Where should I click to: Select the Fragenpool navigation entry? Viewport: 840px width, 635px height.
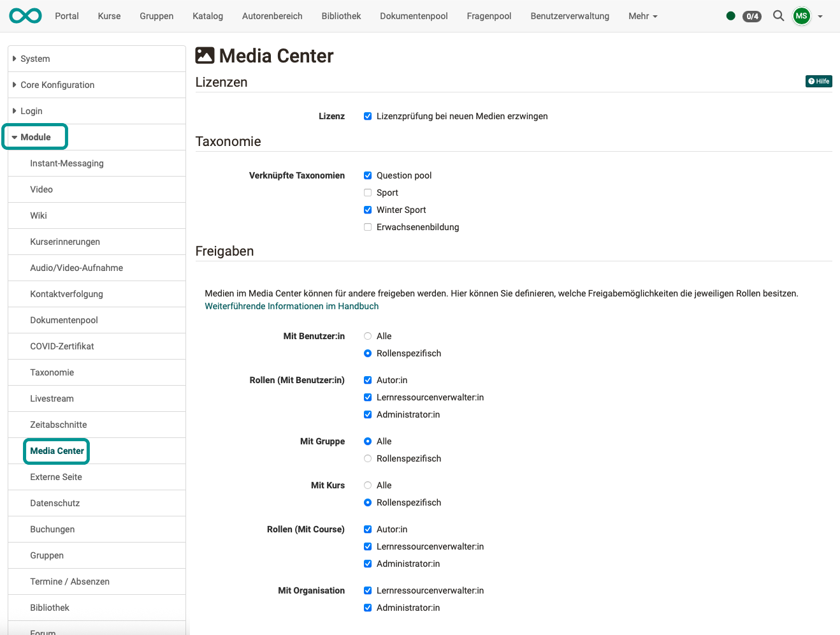(x=489, y=16)
